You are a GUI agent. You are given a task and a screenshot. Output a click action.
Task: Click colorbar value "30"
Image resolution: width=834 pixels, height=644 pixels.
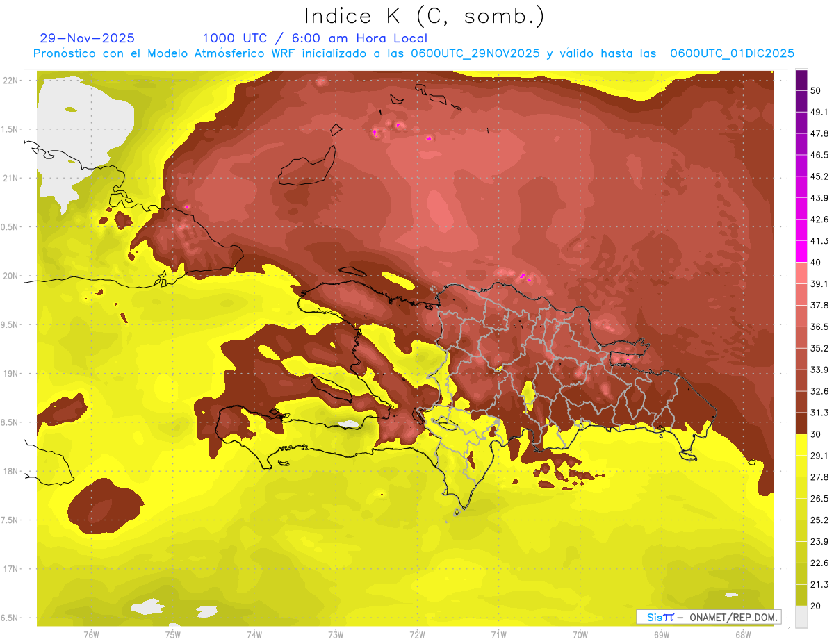tap(816, 434)
